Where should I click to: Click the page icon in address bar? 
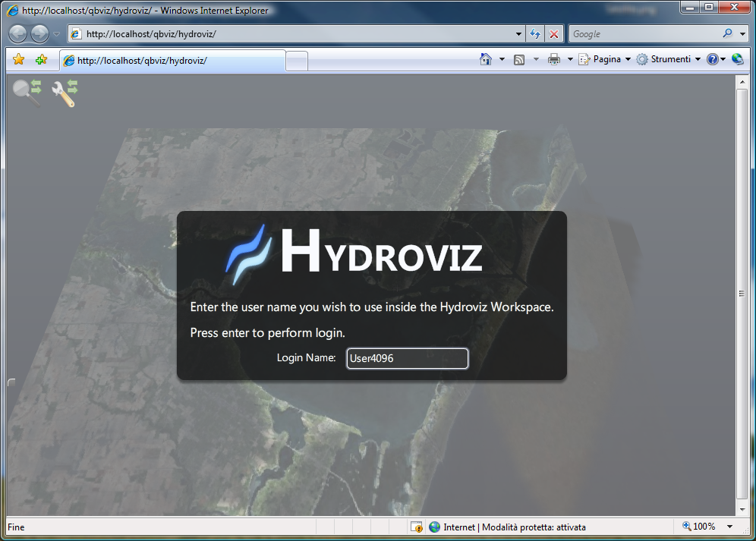76,33
